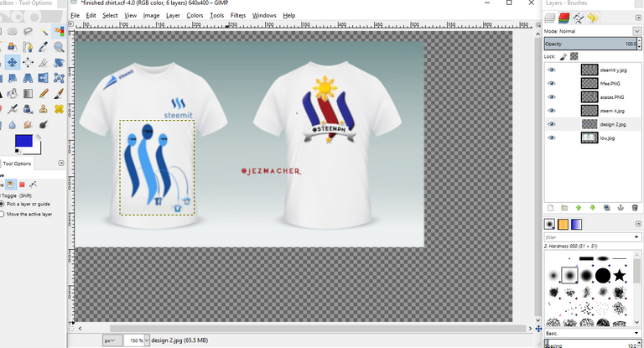Viewport: 644px width, 348px height.
Task: Select the Pencil tool
Action: click(x=44, y=94)
